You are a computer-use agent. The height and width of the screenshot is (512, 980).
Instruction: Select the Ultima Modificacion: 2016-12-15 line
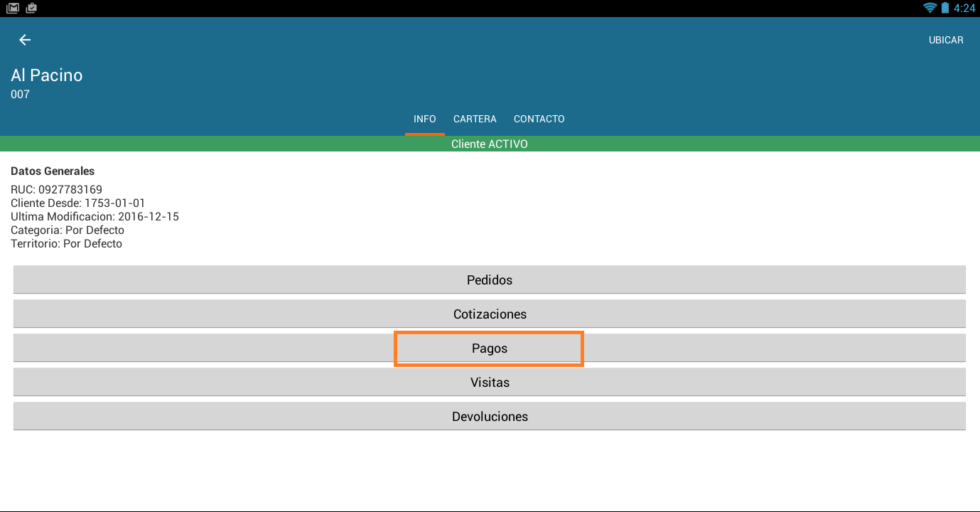point(95,217)
